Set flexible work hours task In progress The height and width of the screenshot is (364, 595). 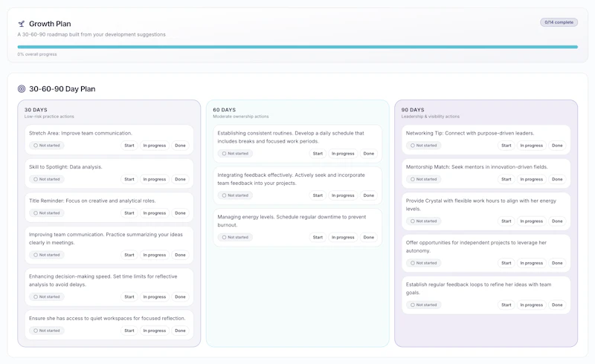(532, 221)
